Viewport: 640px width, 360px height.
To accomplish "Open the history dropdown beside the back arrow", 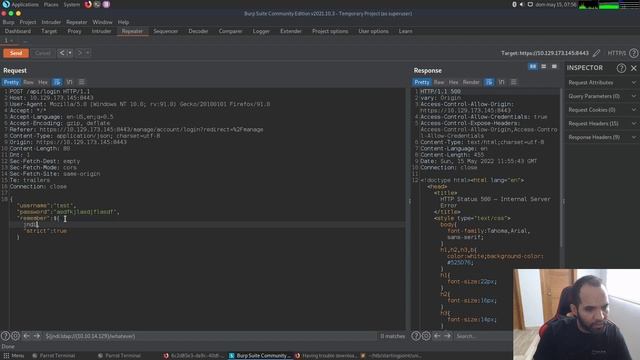I will [70, 53].
